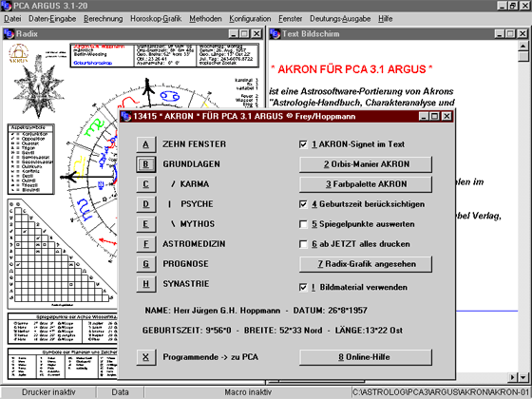Open the Konfiguration menu

(x=250, y=19)
